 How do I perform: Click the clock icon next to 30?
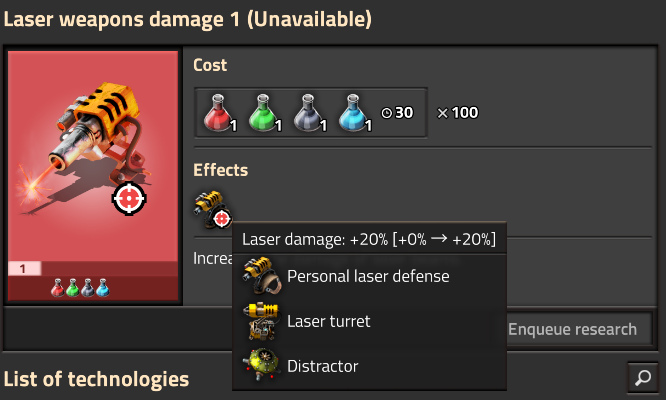tap(387, 113)
